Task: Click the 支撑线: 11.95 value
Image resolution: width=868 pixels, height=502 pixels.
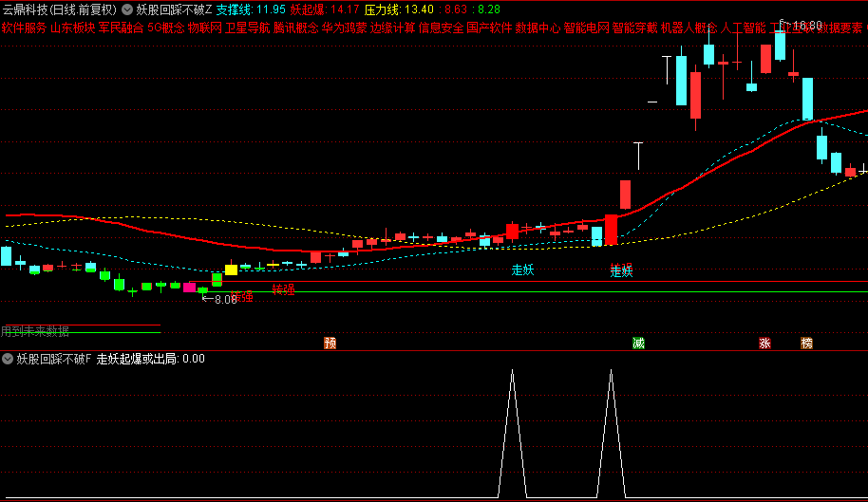Action: [x=251, y=9]
